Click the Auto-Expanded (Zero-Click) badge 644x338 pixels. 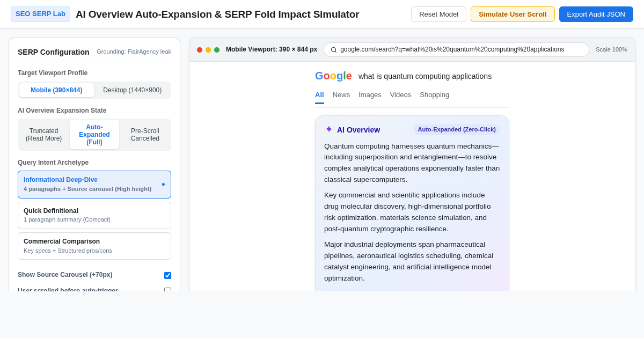pyautogui.click(x=457, y=129)
